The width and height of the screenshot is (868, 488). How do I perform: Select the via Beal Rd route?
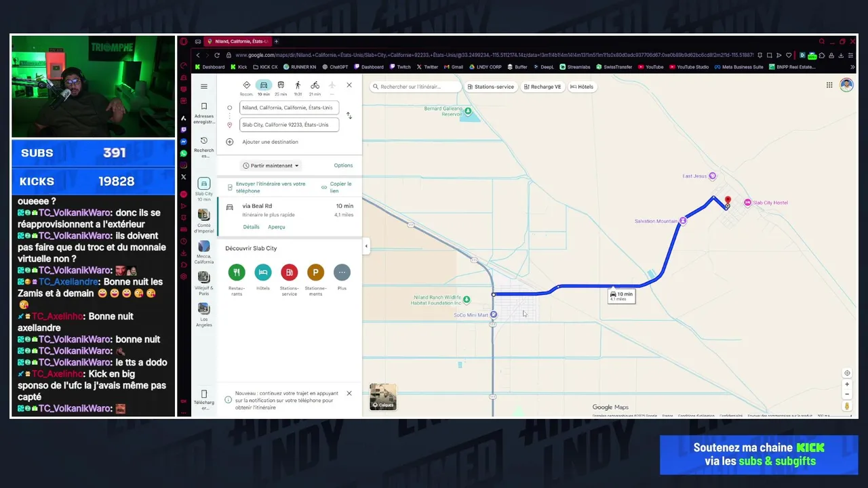click(289, 217)
